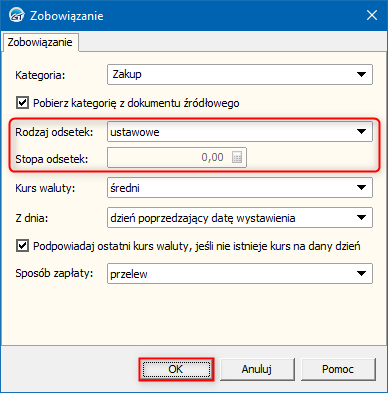Open the calculator icon in Stopa odsetek field
Viewport: 388px width, 393px height.
click(237, 157)
